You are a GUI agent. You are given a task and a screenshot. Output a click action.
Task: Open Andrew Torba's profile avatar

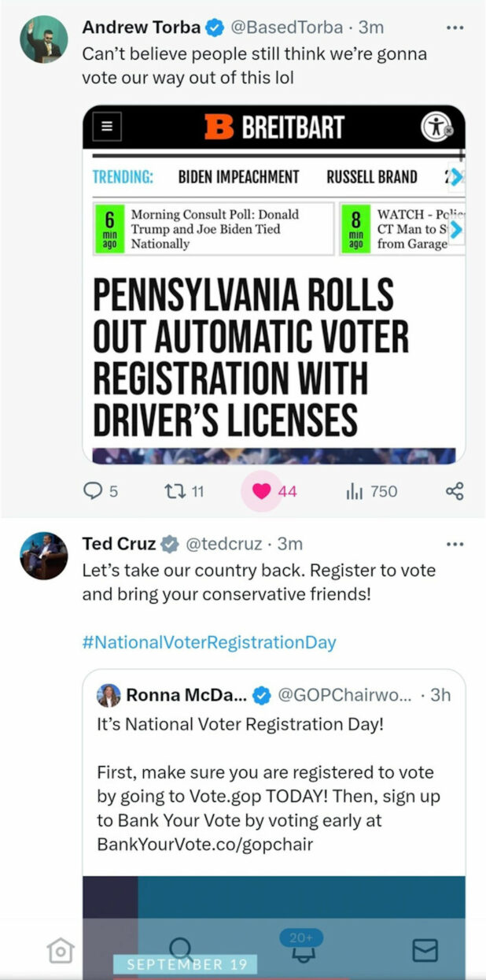(x=43, y=39)
